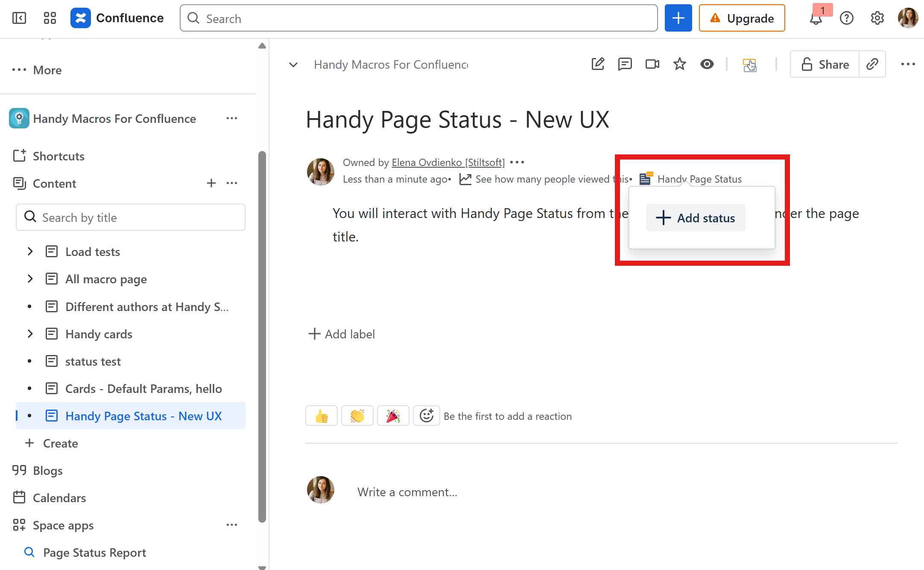Image resolution: width=924 pixels, height=570 pixels.
Task: Focus the Search by title field
Action: coord(131,218)
